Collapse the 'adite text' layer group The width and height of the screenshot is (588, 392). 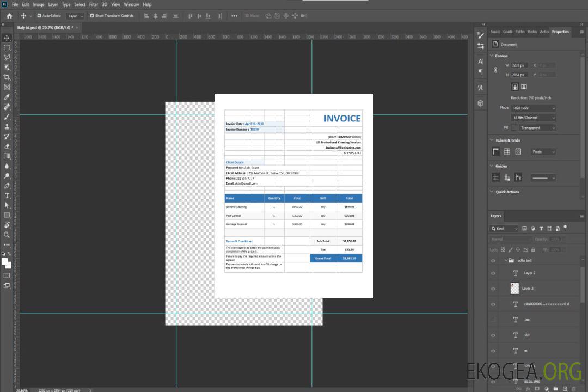tap(506, 260)
